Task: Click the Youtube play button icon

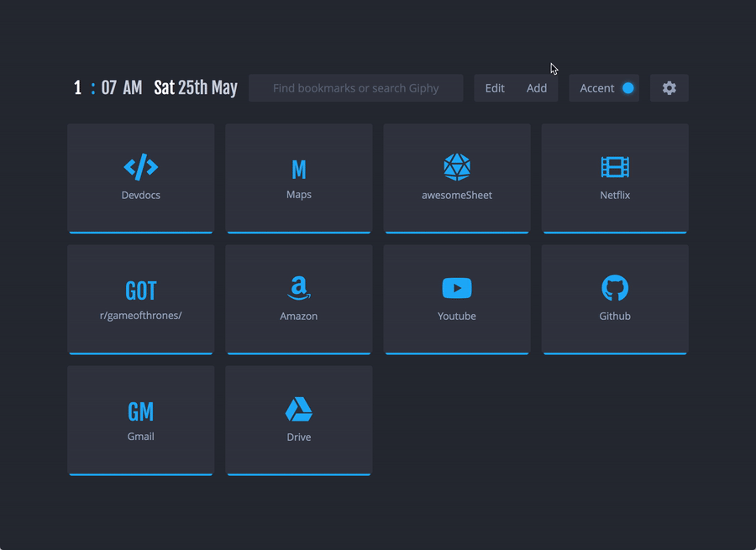Action: 457,288
